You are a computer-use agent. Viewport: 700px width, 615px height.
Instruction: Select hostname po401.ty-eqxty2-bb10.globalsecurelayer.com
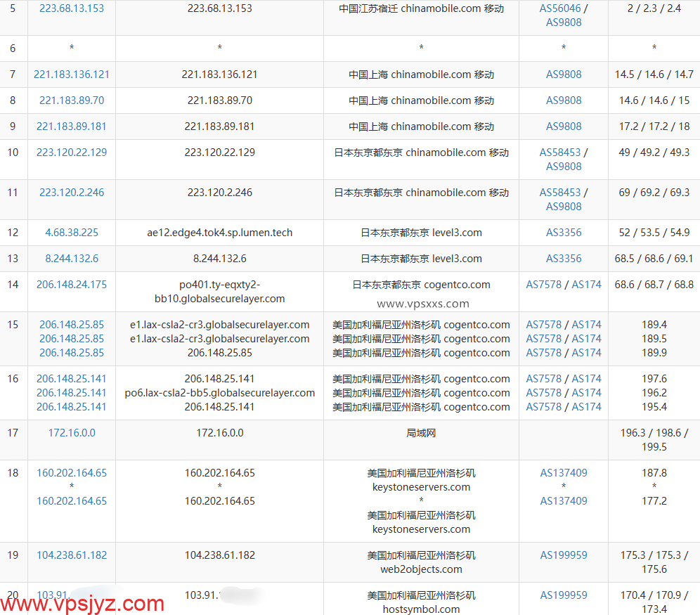click(220, 292)
